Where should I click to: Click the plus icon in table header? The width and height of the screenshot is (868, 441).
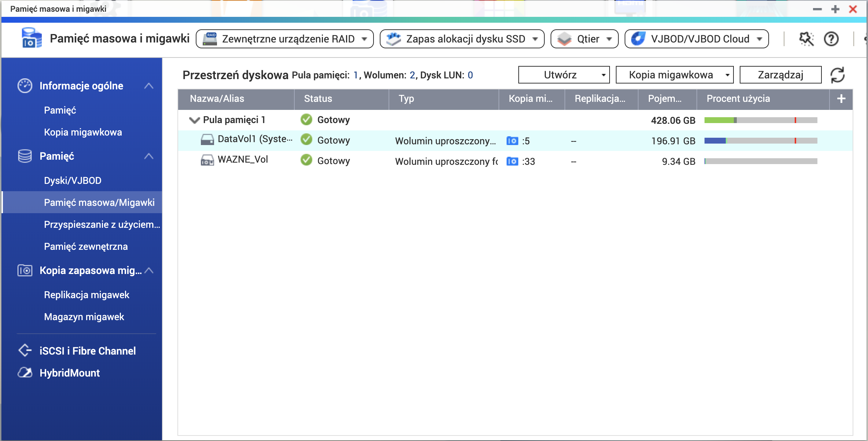pos(841,99)
